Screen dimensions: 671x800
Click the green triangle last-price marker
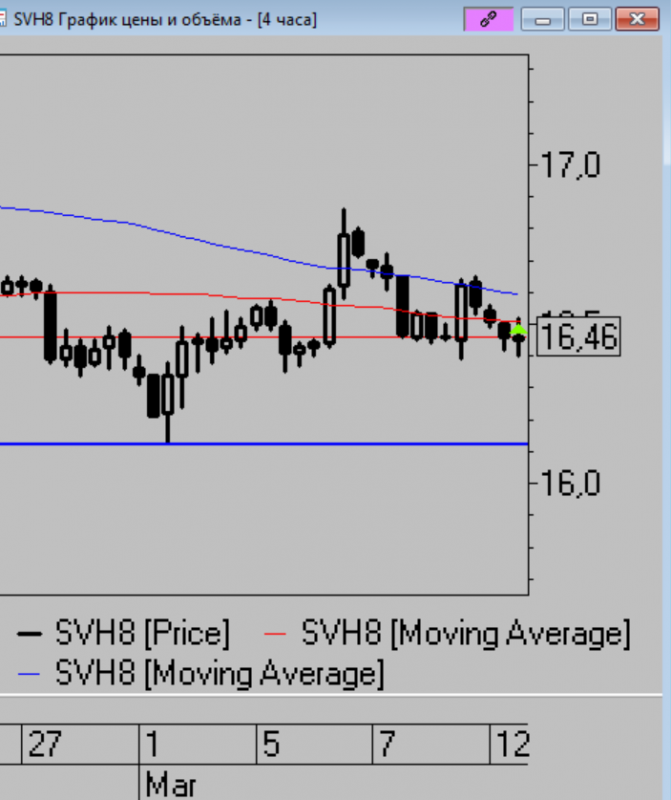pos(518,329)
